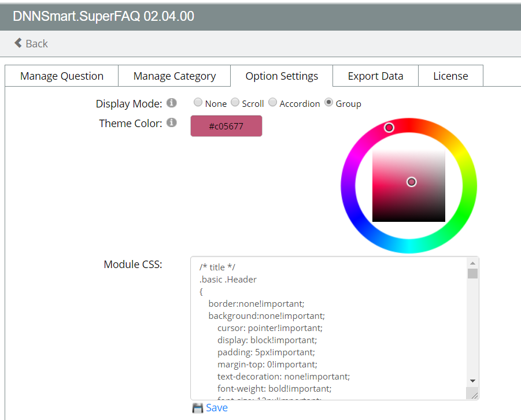Click the '/* title */' comment line
The image size is (521, 420).
click(x=217, y=267)
